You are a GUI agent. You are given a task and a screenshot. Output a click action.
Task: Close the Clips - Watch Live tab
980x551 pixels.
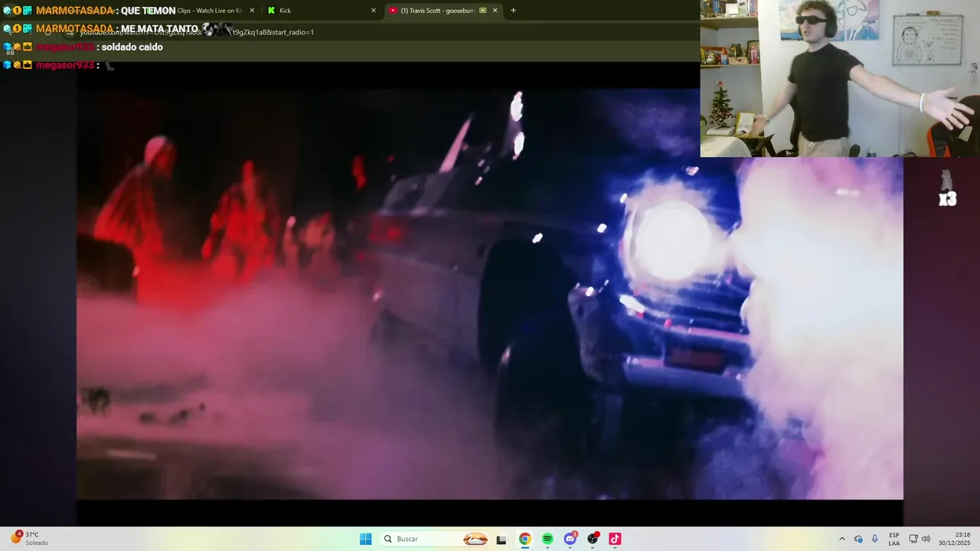pyautogui.click(x=251, y=11)
